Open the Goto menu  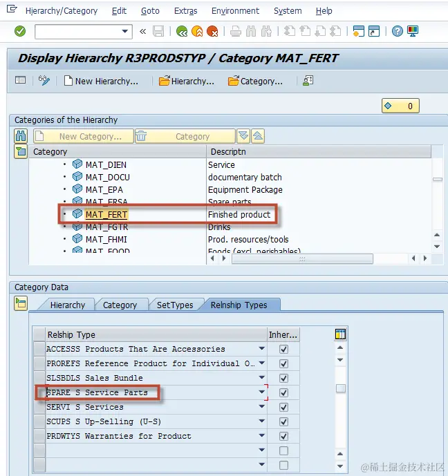[150, 11]
